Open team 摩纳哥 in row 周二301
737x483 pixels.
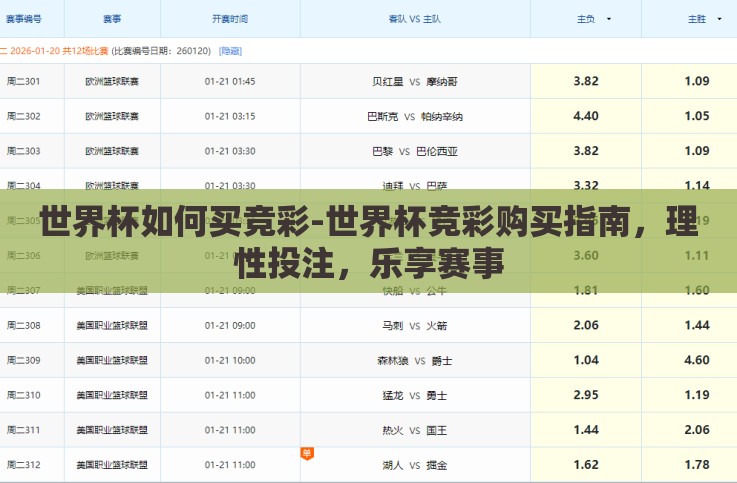442,82
